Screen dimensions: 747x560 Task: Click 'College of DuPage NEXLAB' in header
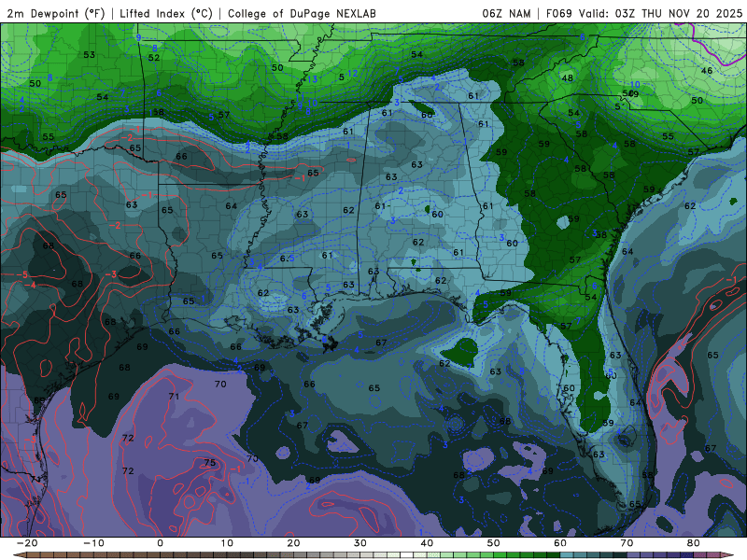coord(302,13)
